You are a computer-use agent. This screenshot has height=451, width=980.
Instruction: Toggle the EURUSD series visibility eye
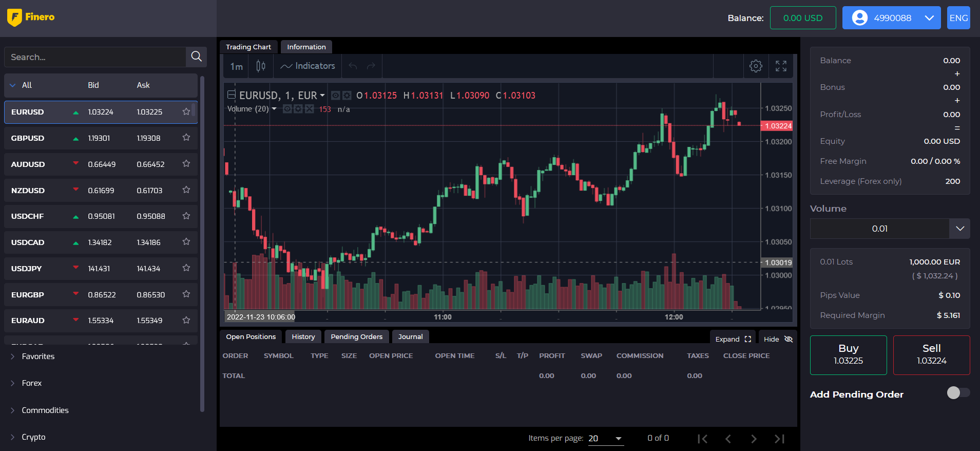coord(335,95)
